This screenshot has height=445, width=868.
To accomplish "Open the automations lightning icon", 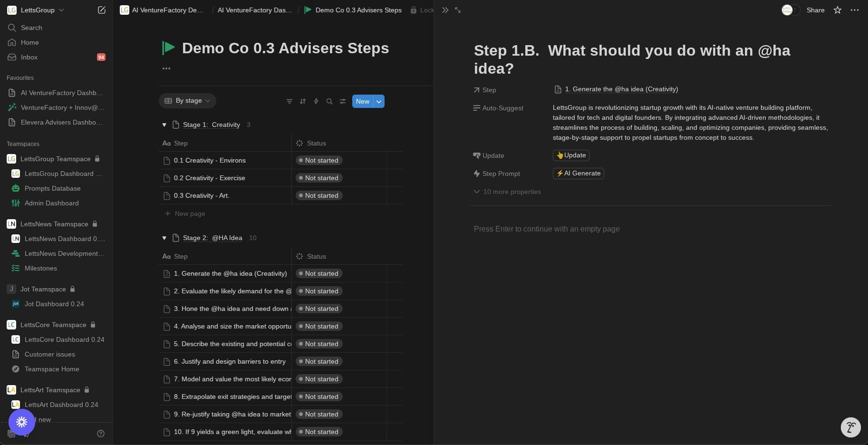I will (x=316, y=101).
